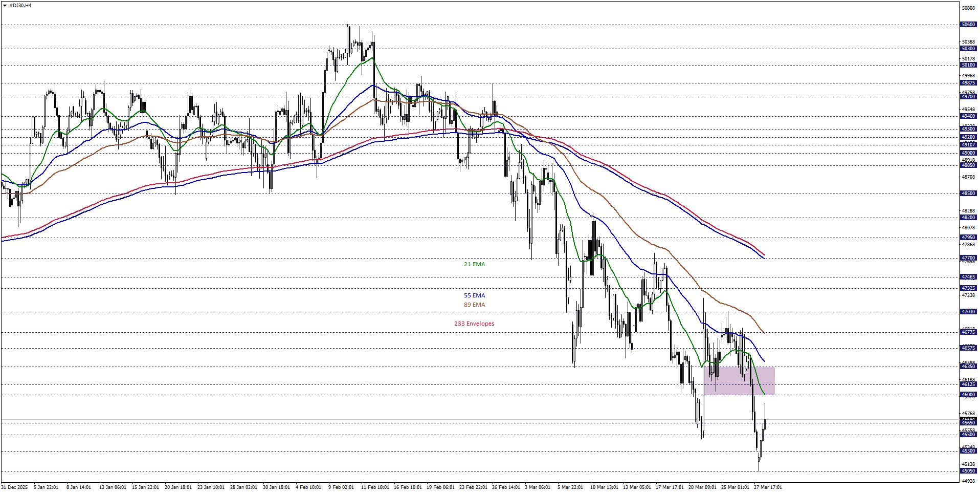
Task: Click the 49107 price level label
Action: (x=968, y=145)
